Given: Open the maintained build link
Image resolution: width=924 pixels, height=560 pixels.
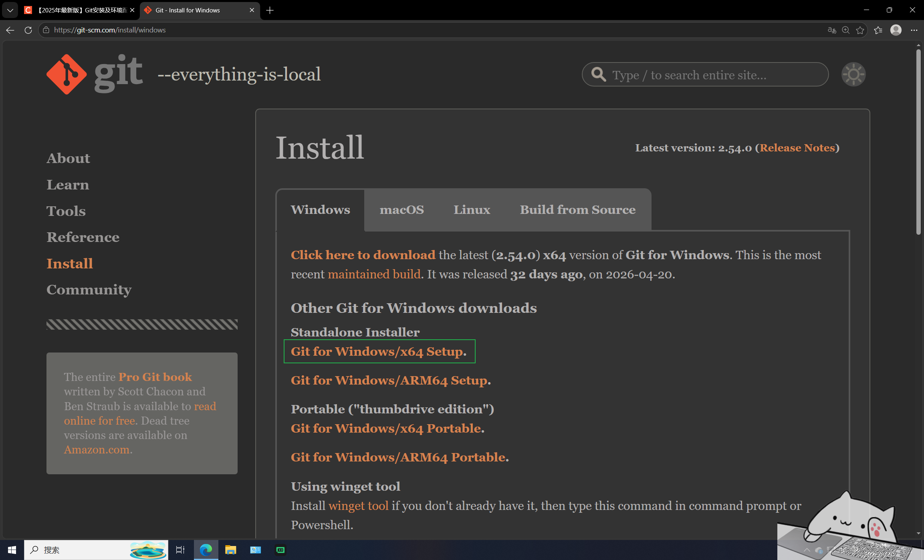Looking at the screenshot, I should pos(374,274).
